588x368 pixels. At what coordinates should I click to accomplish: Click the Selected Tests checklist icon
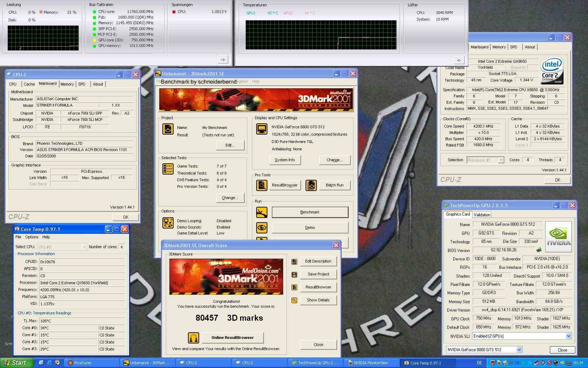168,169
